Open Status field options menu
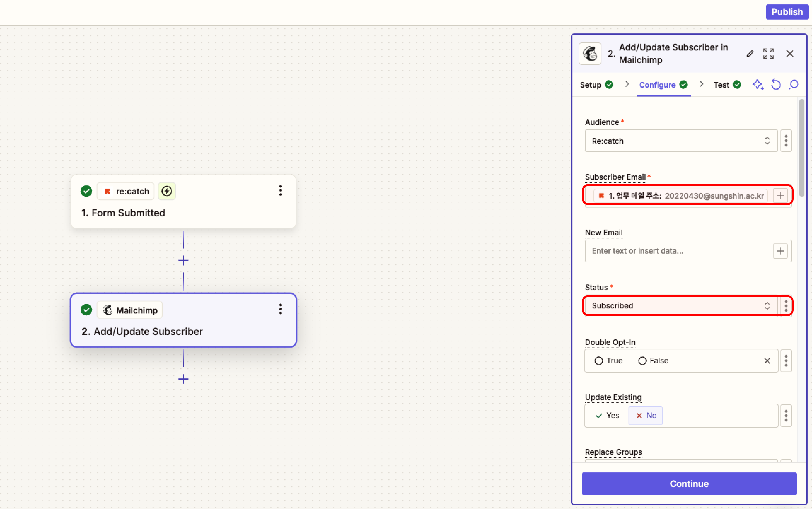This screenshot has height=509, width=812. [786, 306]
